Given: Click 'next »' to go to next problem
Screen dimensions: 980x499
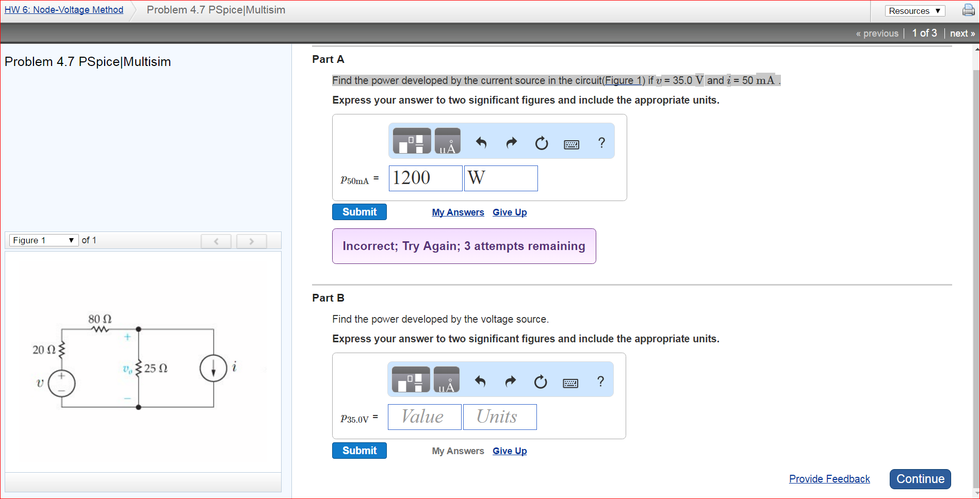Looking at the screenshot, I should point(961,33).
